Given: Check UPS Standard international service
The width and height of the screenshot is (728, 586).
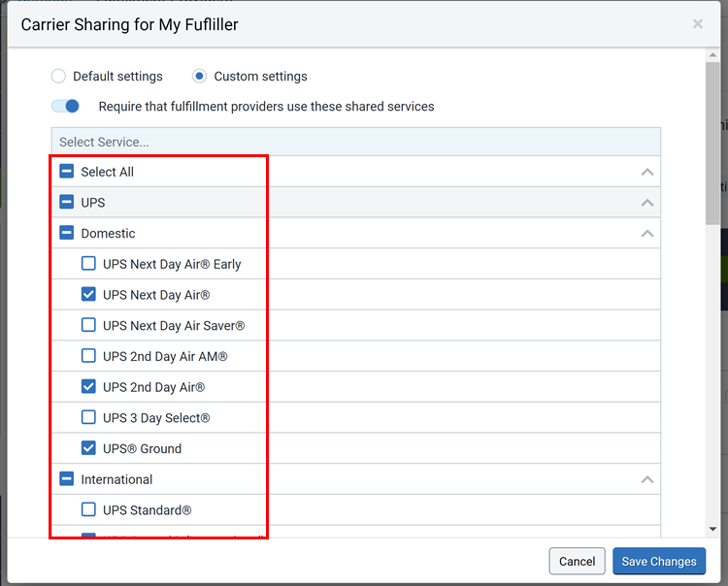Looking at the screenshot, I should point(88,510).
